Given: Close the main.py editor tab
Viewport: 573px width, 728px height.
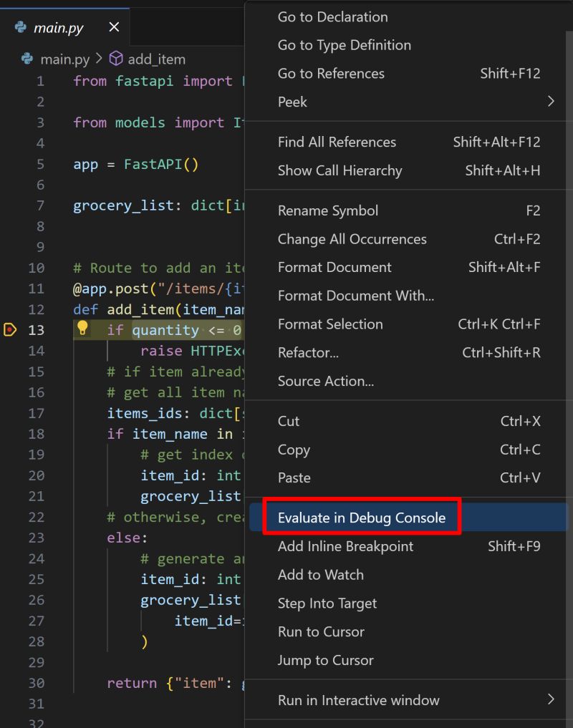Looking at the screenshot, I should [113, 26].
